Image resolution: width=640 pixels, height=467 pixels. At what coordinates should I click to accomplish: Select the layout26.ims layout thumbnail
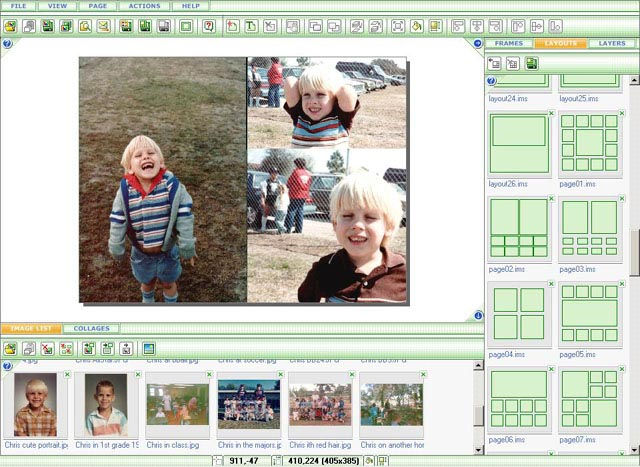519,144
